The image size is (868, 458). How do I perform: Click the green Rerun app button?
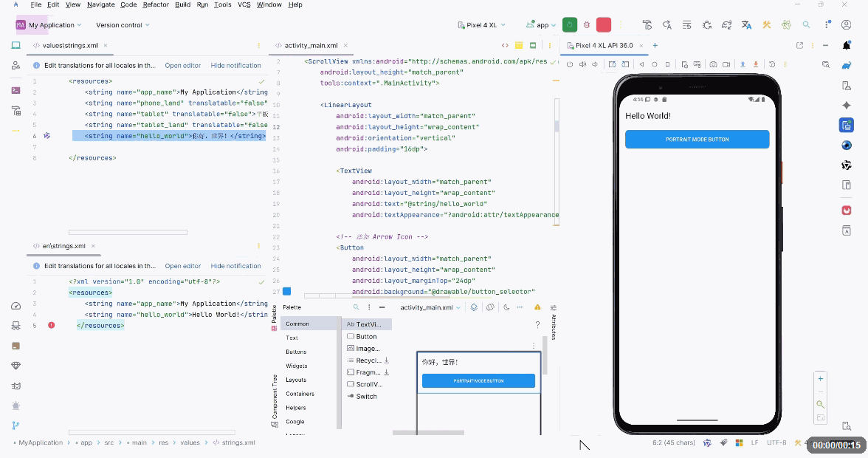point(569,25)
